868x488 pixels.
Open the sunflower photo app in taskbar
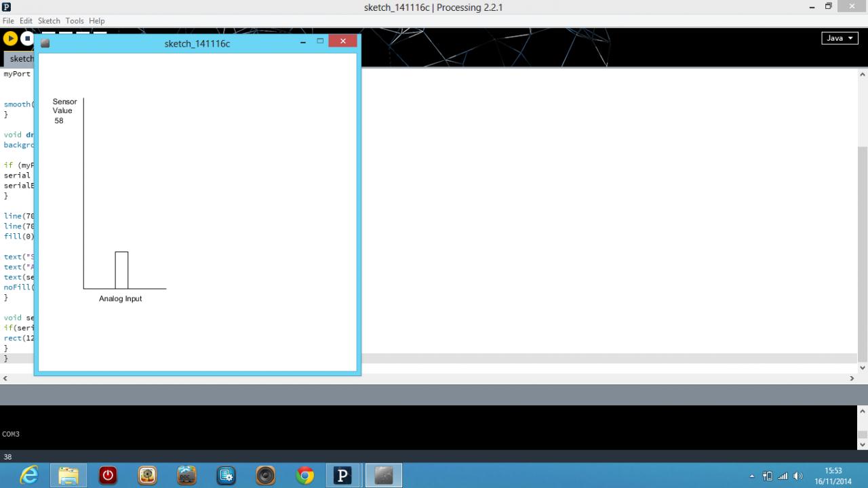point(147,476)
